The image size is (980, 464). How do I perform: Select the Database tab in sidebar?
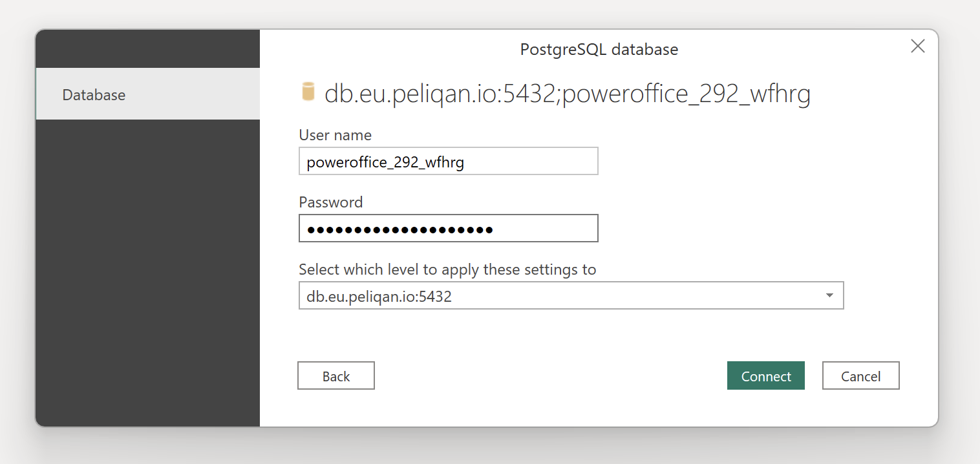tap(147, 94)
